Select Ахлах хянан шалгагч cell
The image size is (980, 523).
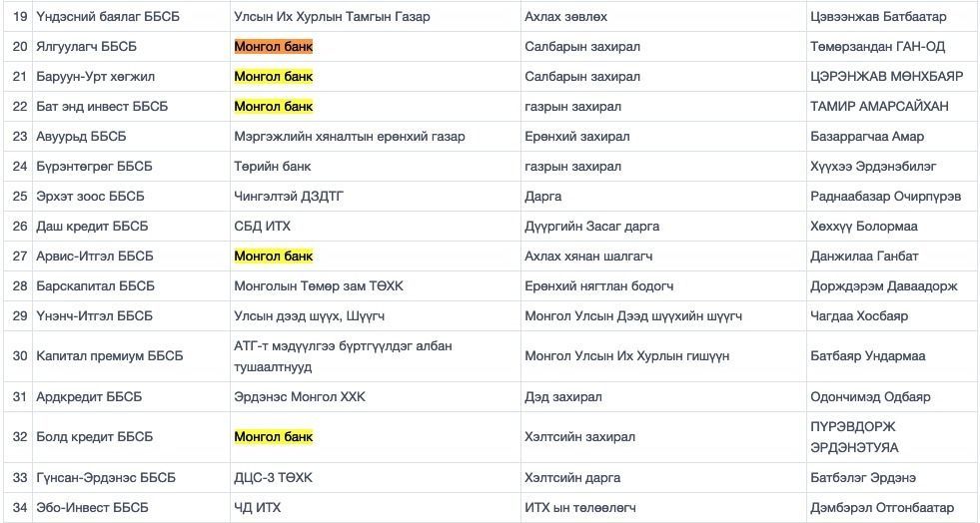(588, 256)
